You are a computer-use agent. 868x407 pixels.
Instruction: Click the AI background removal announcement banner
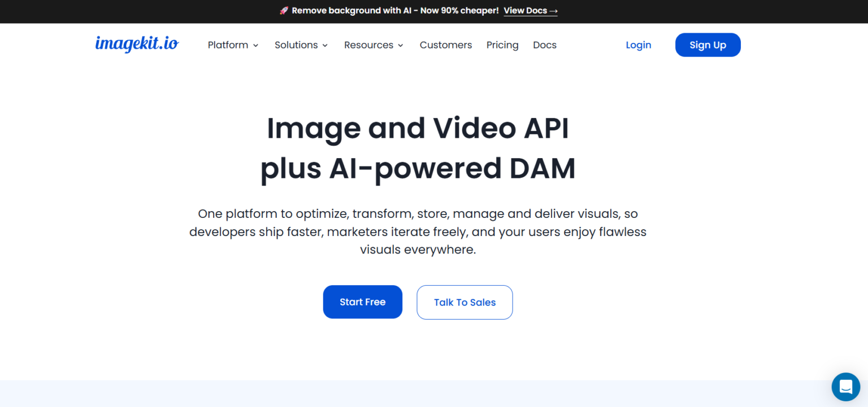[390, 10]
